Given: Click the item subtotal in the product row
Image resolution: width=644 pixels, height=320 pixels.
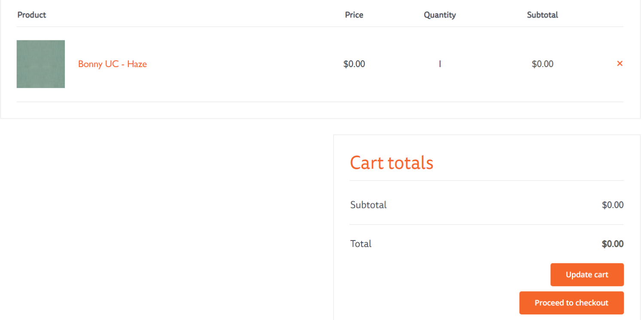Looking at the screenshot, I should click(543, 64).
